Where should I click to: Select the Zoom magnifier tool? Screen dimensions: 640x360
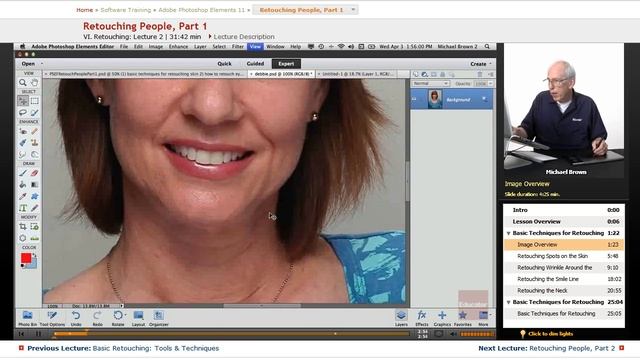23,83
